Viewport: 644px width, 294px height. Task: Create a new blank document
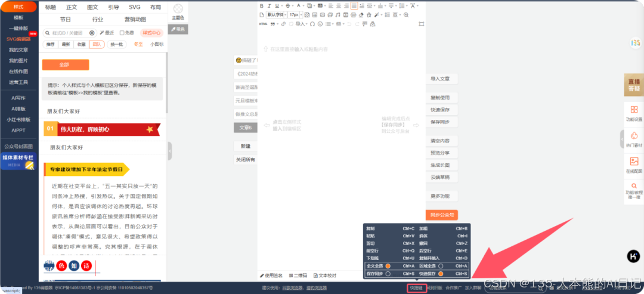coord(262,15)
